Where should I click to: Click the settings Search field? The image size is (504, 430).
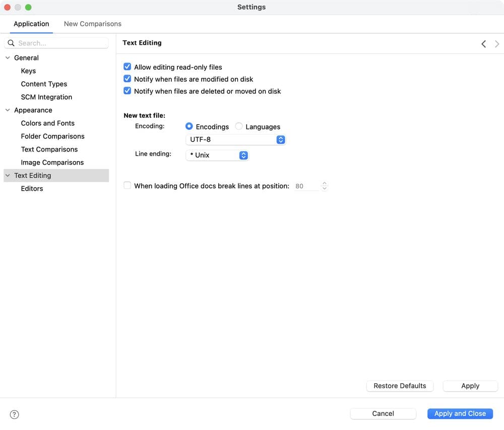pos(56,43)
